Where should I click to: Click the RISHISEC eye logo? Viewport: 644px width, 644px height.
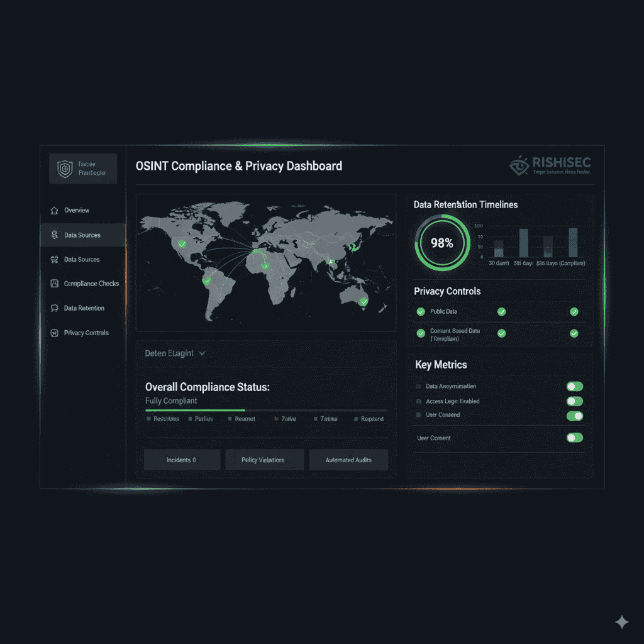click(519, 165)
